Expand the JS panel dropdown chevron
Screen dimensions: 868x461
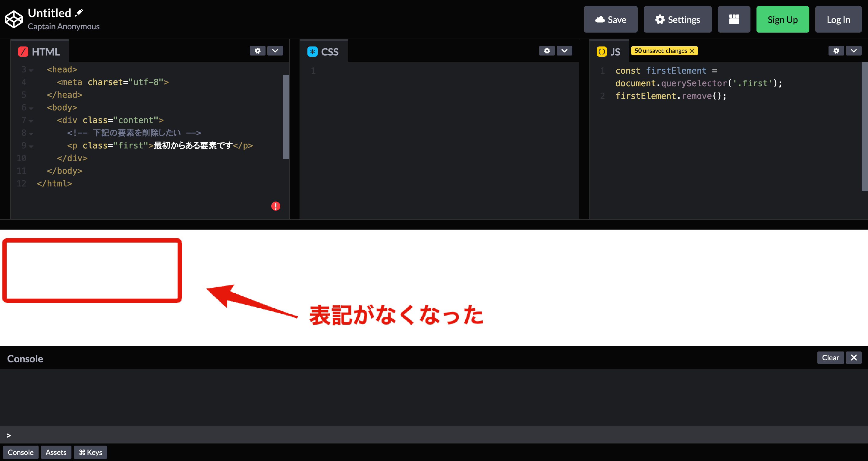(x=854, y=51)
